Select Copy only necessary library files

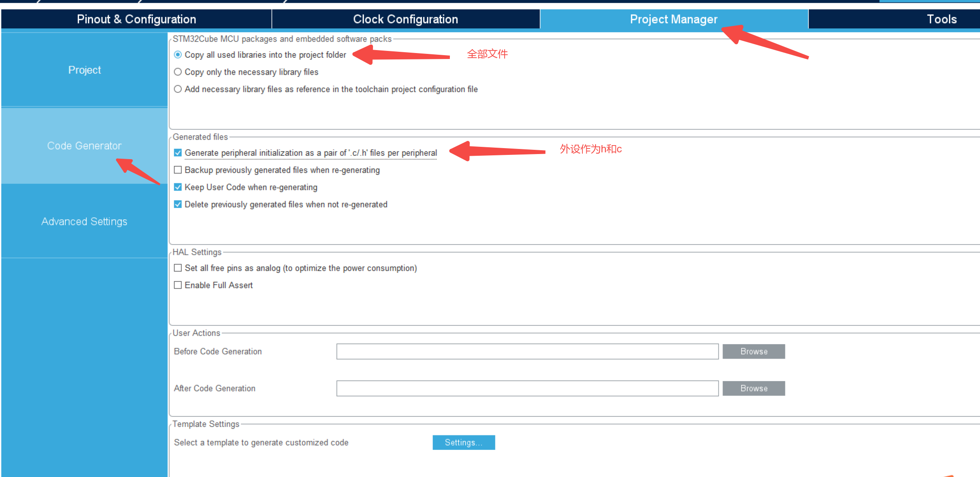coord(178,73)
